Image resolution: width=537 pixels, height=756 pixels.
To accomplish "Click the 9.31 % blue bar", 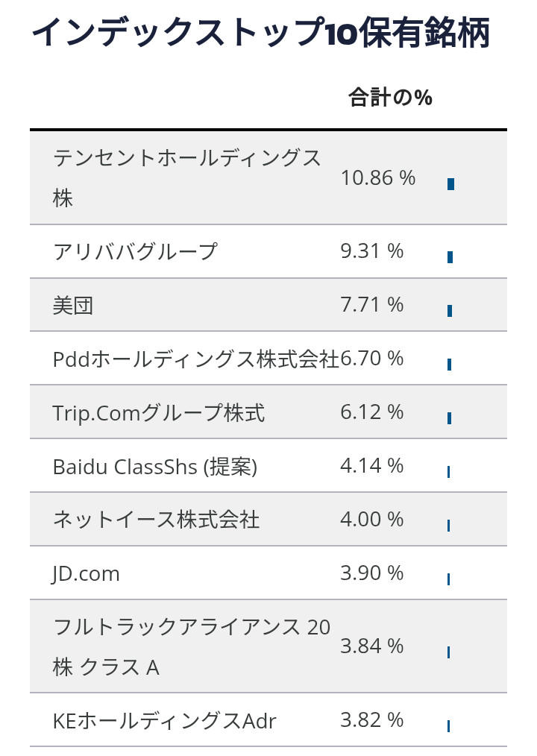I will (x=450, y=257).
